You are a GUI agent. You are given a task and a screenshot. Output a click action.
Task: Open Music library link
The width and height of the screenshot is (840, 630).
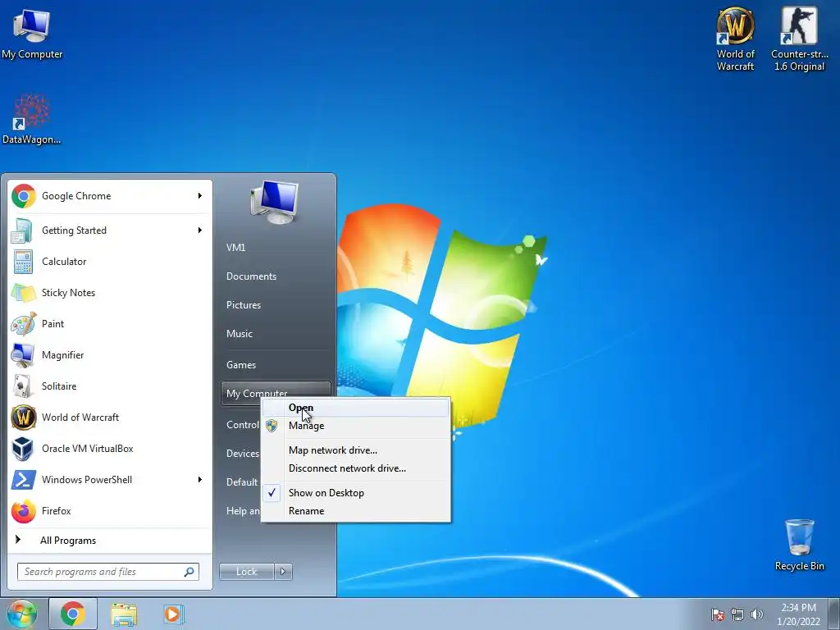tap(276, 334)
